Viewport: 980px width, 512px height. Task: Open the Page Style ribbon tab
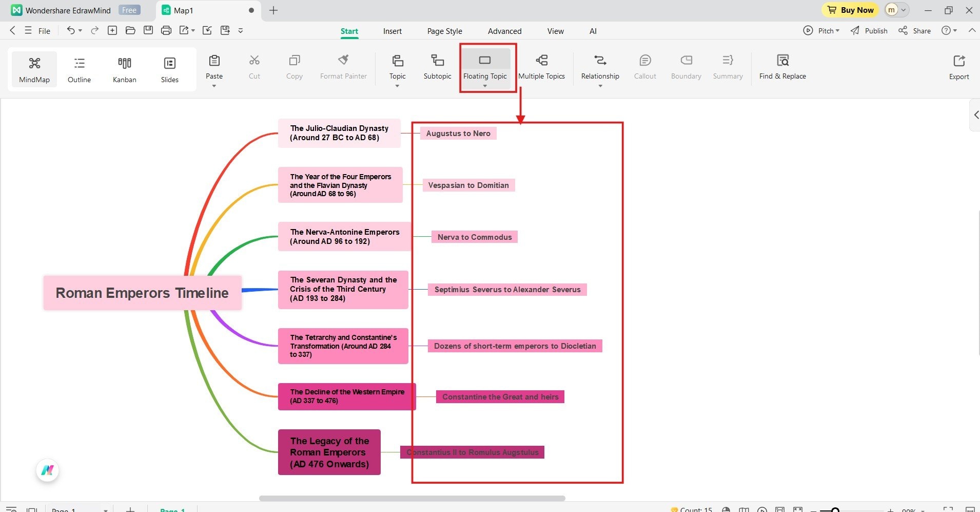click(445, 31)
